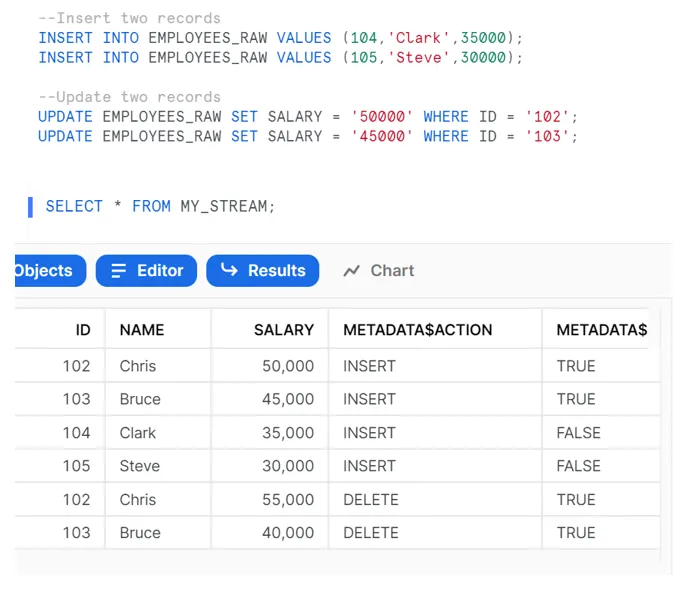Click the INSERT statement for Clark
This screenshot has width=677, height=591.
[280, 38]
